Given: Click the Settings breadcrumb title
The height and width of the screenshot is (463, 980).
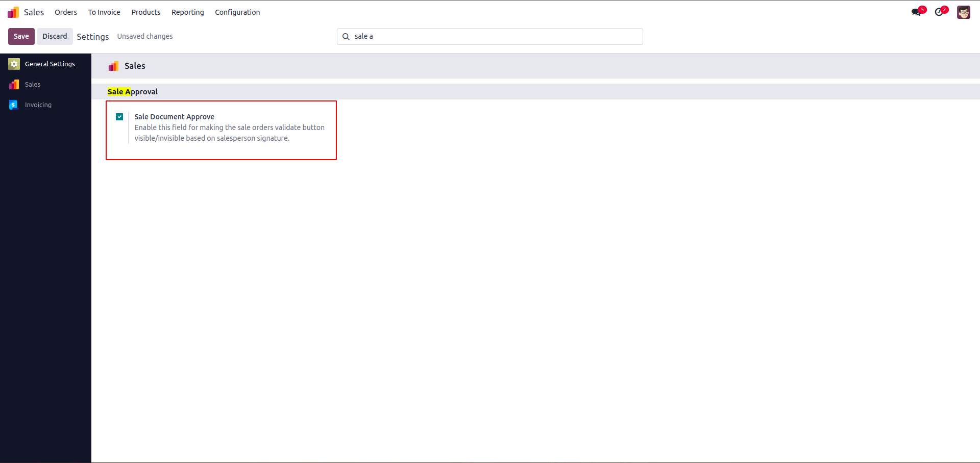Looking at the screenshot, I should click(x=93, y=37).
